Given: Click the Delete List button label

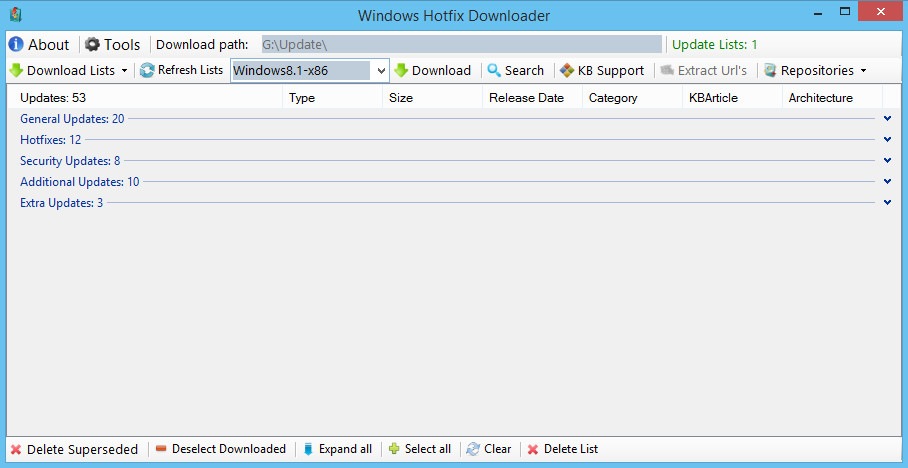Looking at the screenshot, I should tap(571, 449).
